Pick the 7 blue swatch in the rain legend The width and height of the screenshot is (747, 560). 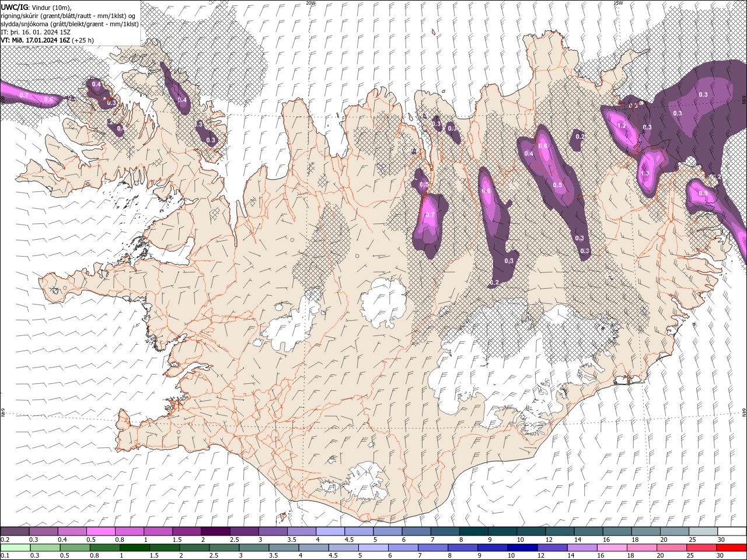click(x=432, y=548)
